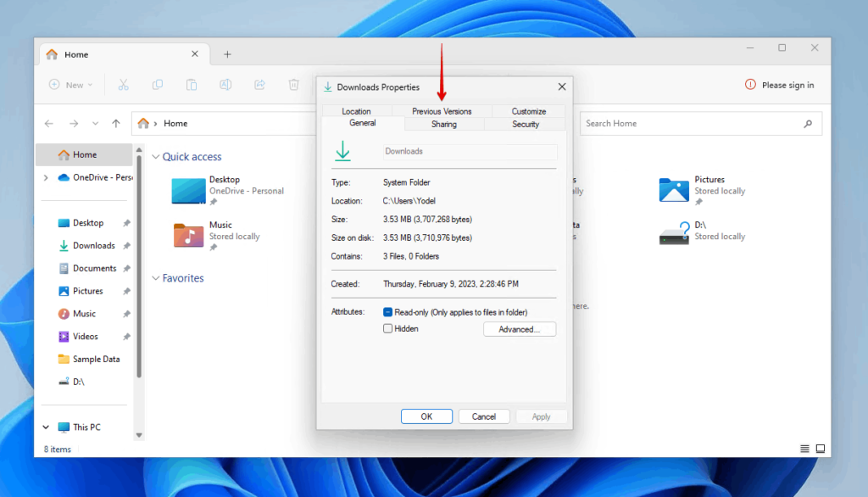Select the Copy toolbar icon
Viewport: 868px width, 497px height.
click(x=158, y=85)
